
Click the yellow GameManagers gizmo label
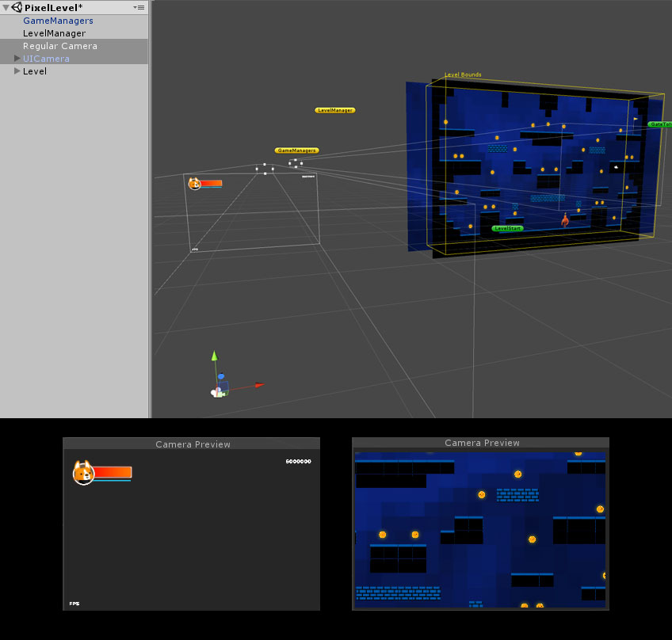pyautogui.click(x=297, y=150)
